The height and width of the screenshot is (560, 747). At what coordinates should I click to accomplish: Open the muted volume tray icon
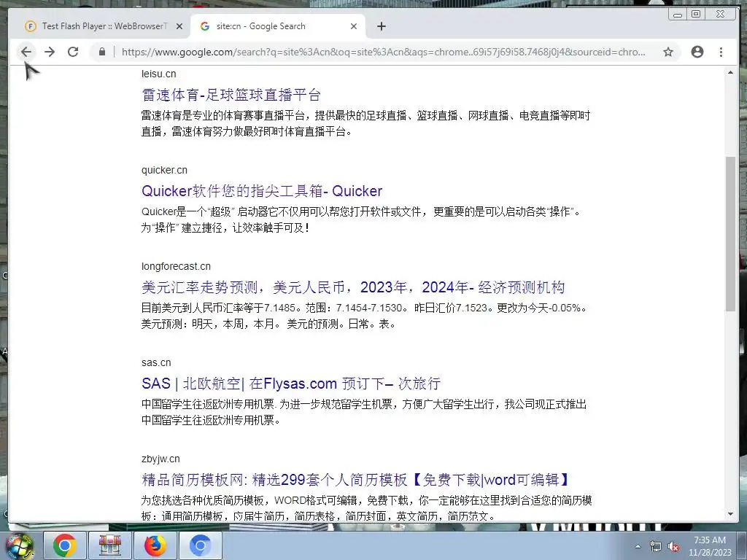(673, 546)
